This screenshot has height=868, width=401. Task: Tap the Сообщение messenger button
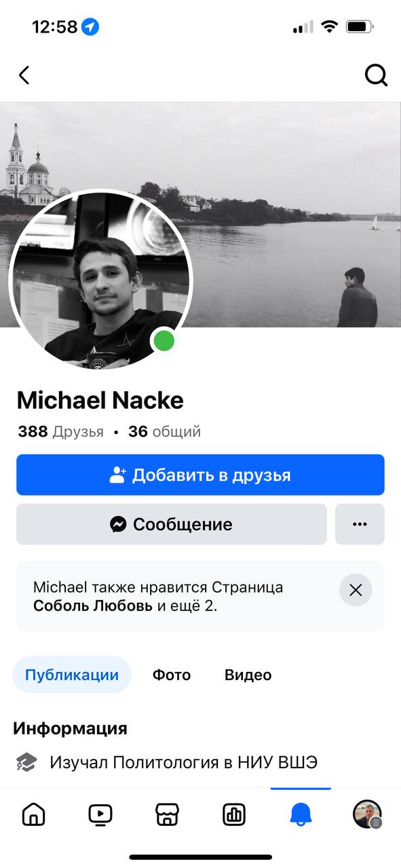pos(172,524)
